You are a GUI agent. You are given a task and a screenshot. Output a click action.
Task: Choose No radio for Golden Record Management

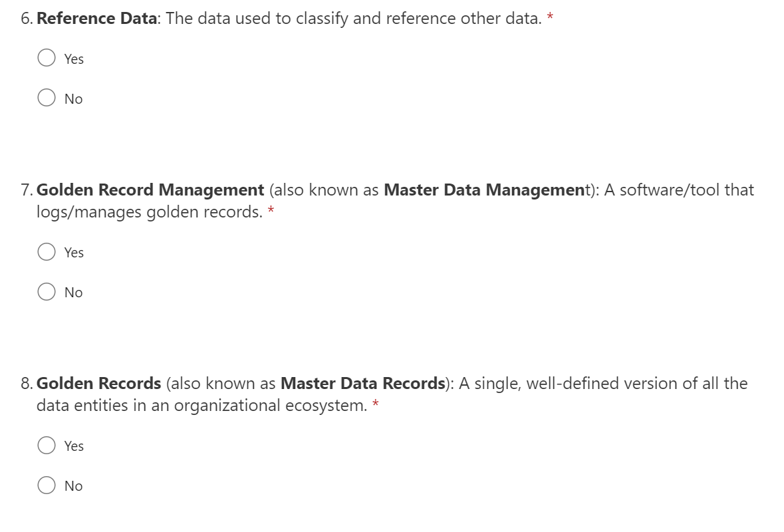[47, 292]
